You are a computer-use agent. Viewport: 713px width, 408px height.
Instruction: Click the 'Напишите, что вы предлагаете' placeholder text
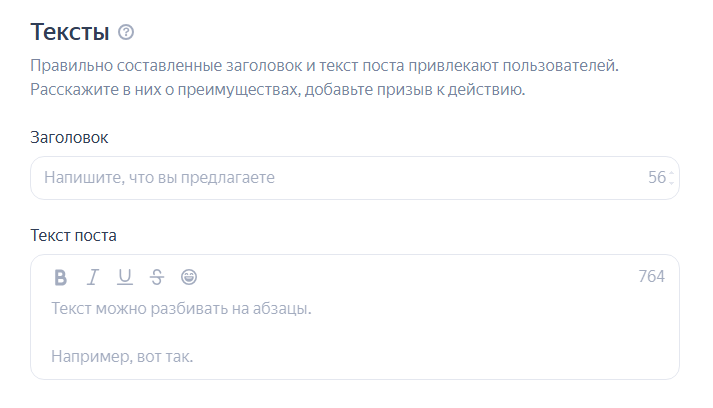pyautogui.click(x=159, y=178)
